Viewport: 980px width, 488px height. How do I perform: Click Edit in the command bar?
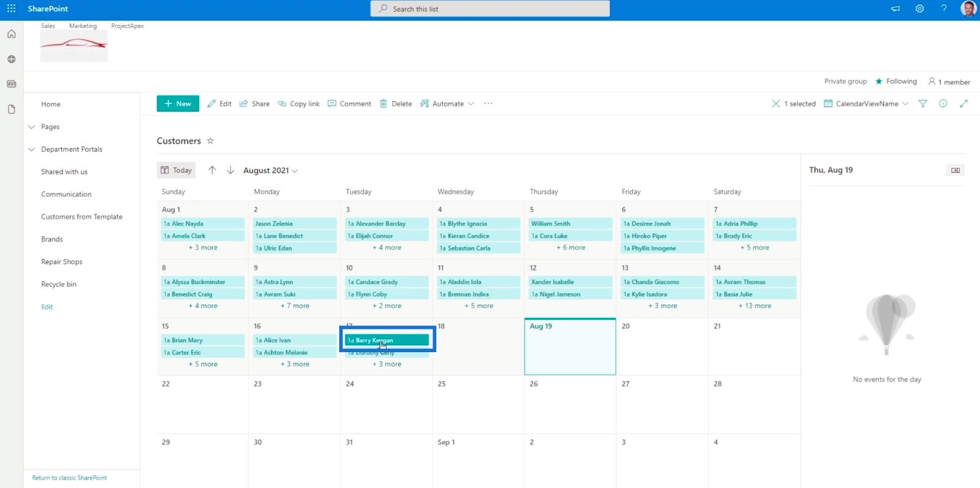219,103
